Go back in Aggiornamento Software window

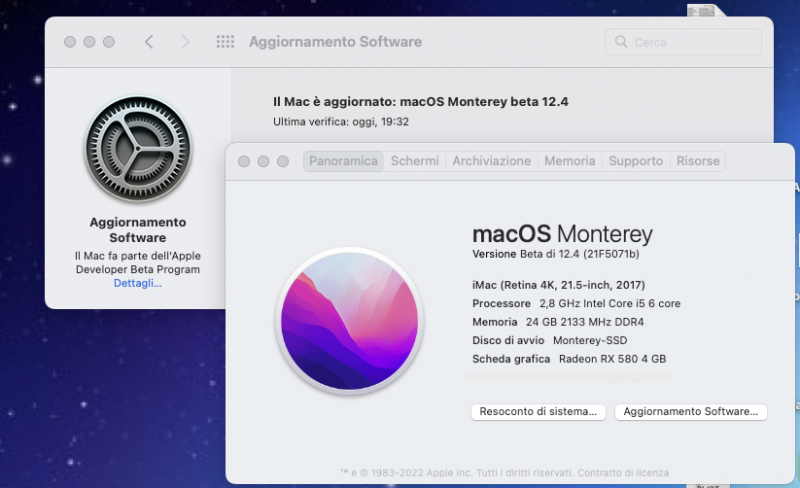point(149,42)
